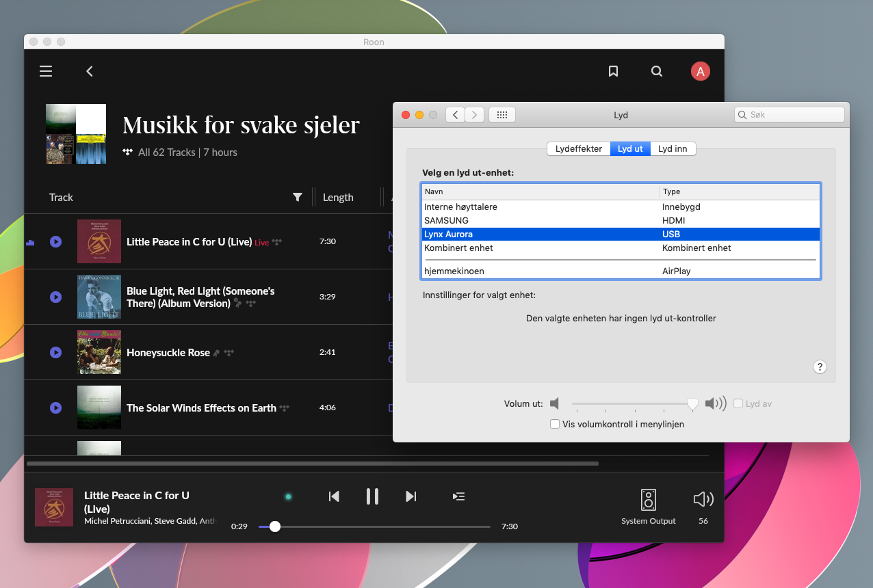The width and height of the screenshot is (873, 588).
Task: Click the Type column header
Action: click(740, 191)
